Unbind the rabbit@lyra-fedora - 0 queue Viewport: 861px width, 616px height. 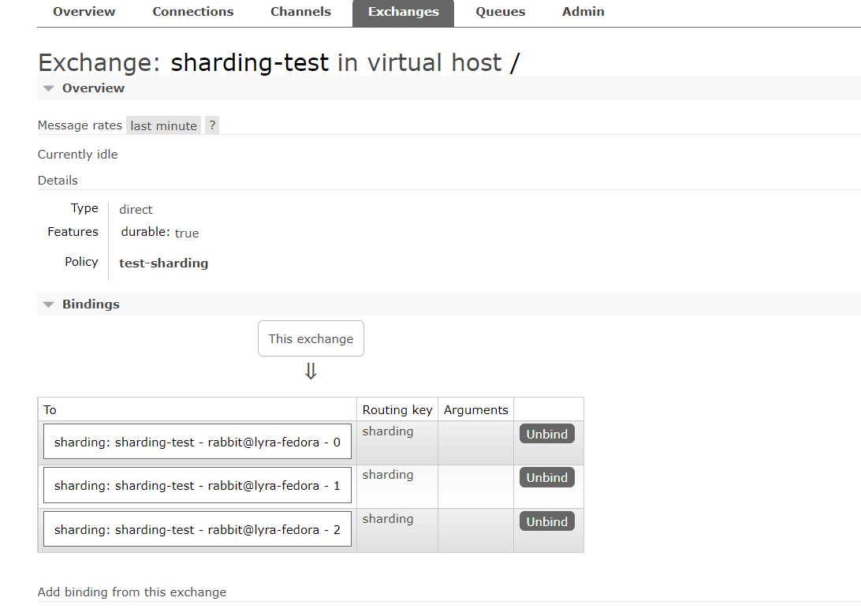point(546,434)
